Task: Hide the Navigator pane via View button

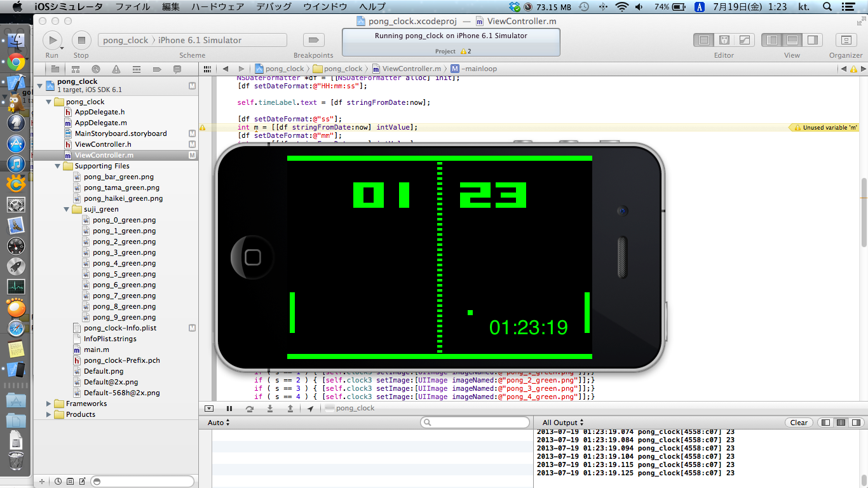Action: click(772, 40)
